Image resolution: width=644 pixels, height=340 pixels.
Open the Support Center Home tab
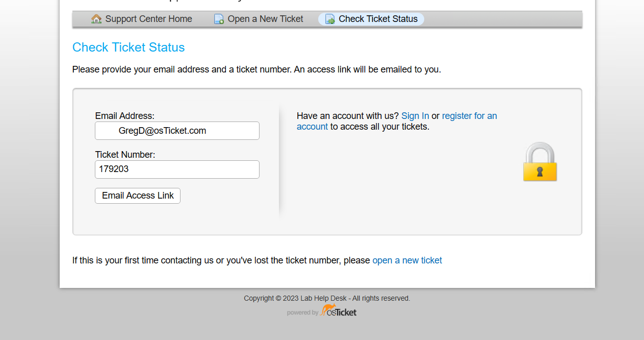tap(148, 18)
